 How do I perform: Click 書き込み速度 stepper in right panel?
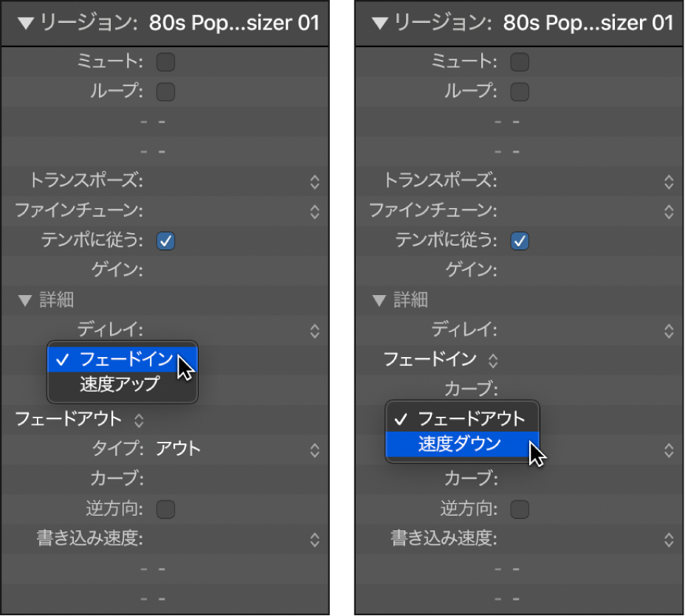pos(669,539)
